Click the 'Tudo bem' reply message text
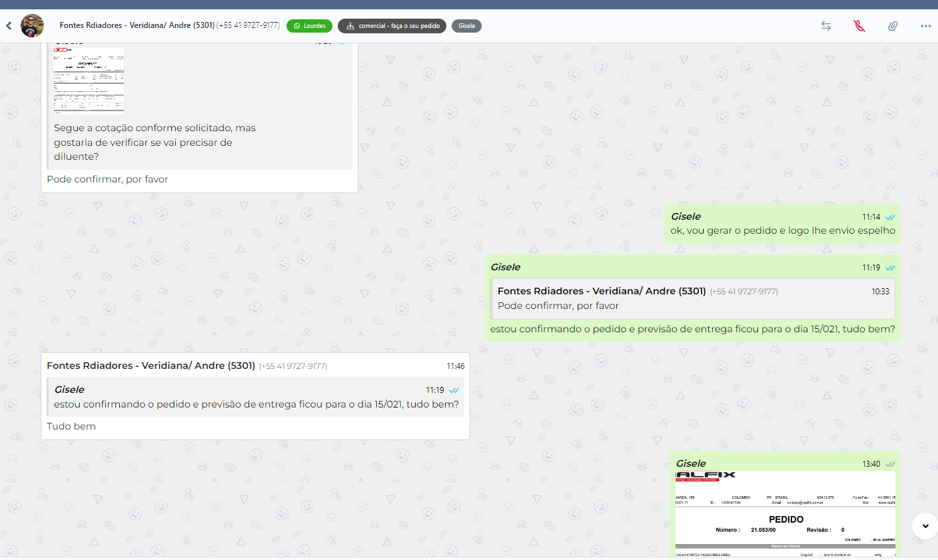The width and height of the screenshot is (938, 560). tap(71, 426)
